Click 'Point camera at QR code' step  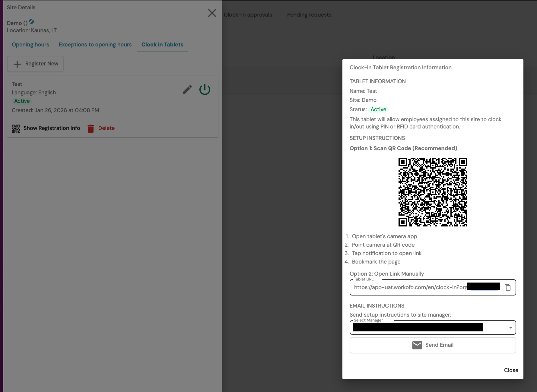tap(383, 245)
